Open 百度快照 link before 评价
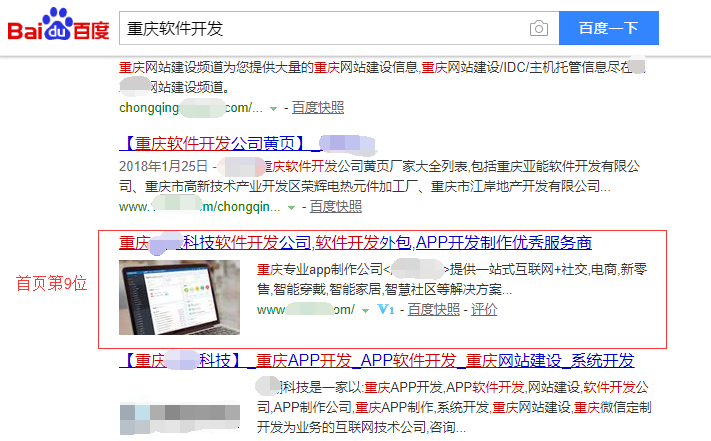This screenshot has width=711, height=441. (433, 310)
